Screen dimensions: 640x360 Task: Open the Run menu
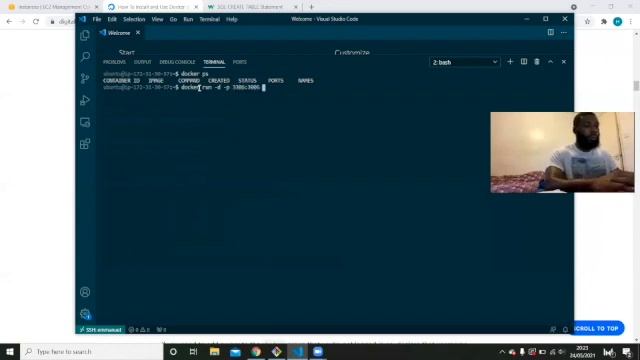pyautogui.click(x=188, y=19)
